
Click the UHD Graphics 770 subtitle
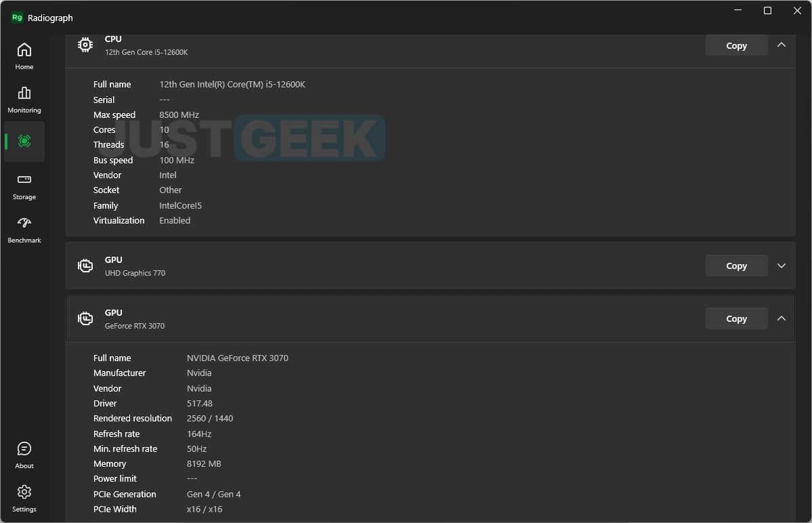[135, 274]
